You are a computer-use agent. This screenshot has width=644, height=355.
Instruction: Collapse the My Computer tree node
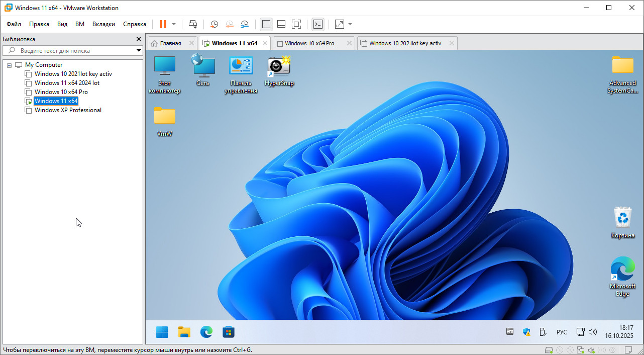pos(10,65)
